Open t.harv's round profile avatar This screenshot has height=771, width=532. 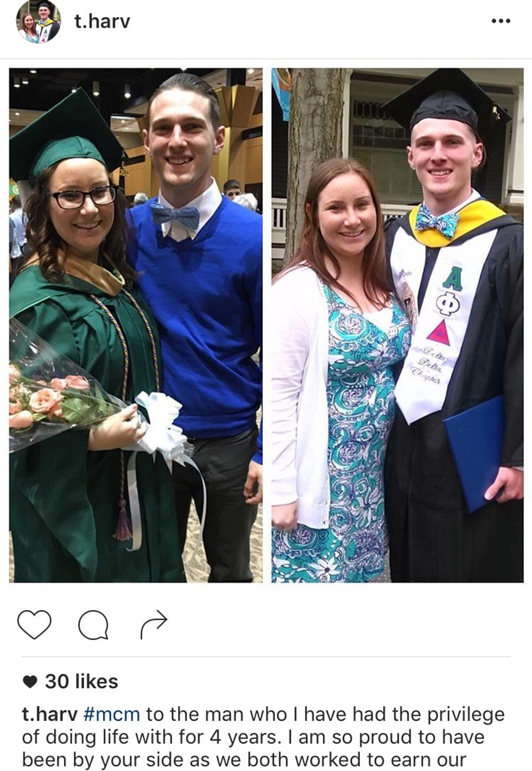point(39,21)
